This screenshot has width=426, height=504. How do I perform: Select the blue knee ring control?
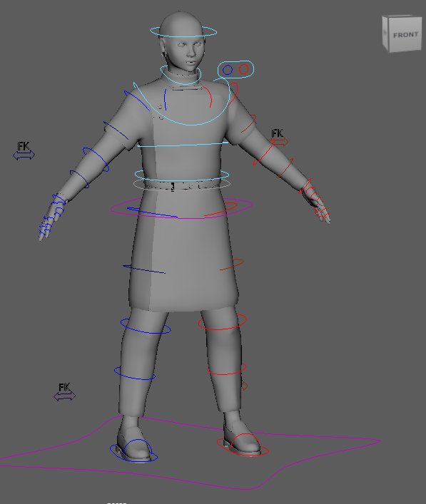click(146, 326)
